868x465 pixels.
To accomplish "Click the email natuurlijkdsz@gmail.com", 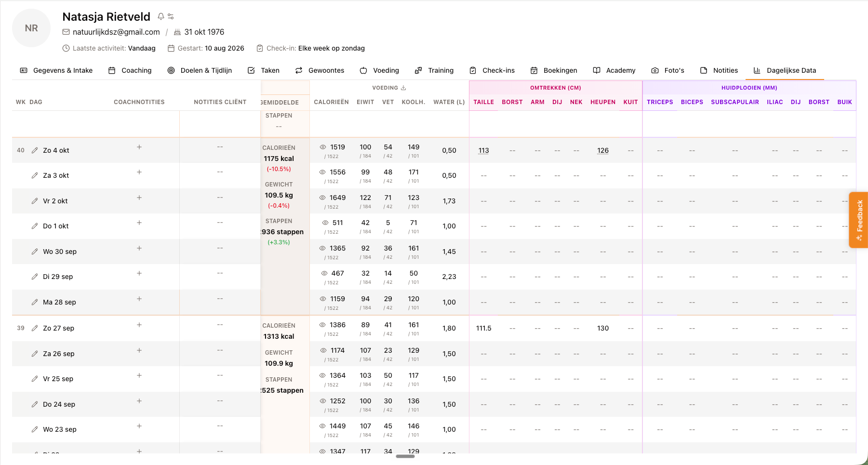I will tap(116, 32).
